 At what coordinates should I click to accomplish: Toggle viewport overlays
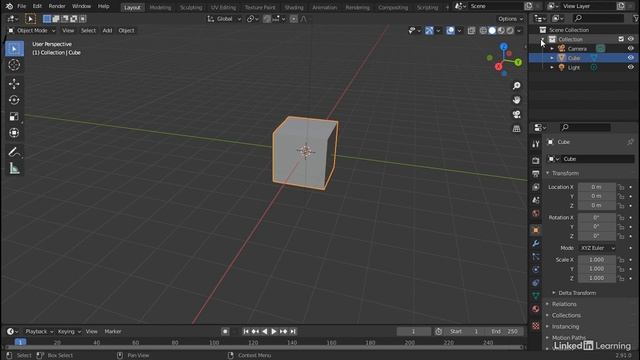pyautogui.click(x=450, y=31)
